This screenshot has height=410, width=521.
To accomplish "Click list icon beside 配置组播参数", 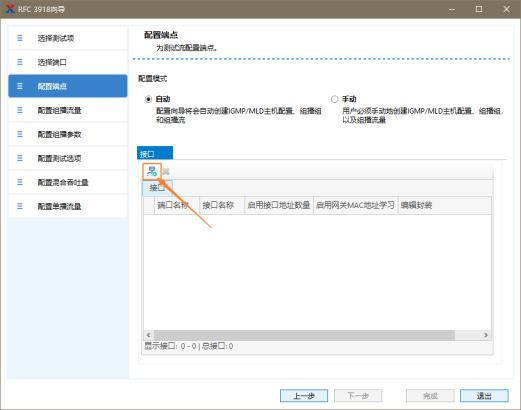I will click(x=20, y=134).
